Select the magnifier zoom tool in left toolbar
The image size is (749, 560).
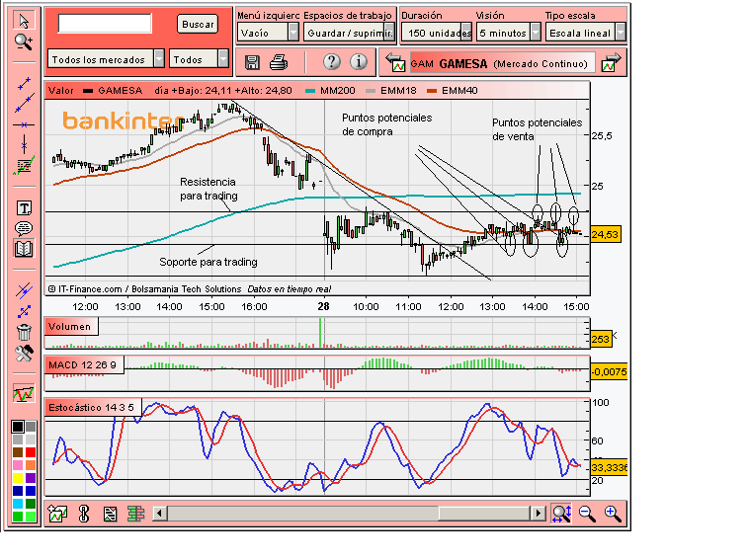[x=24, y=42]
